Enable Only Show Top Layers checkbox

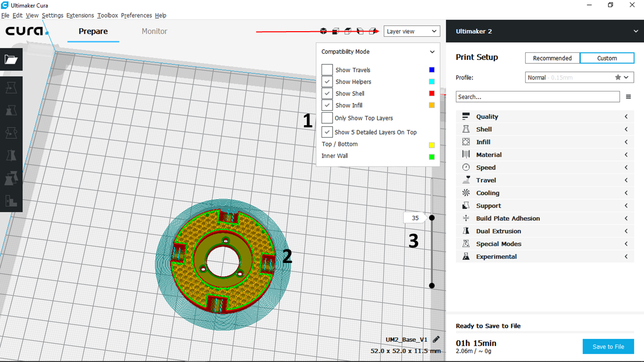click(327, 118)
